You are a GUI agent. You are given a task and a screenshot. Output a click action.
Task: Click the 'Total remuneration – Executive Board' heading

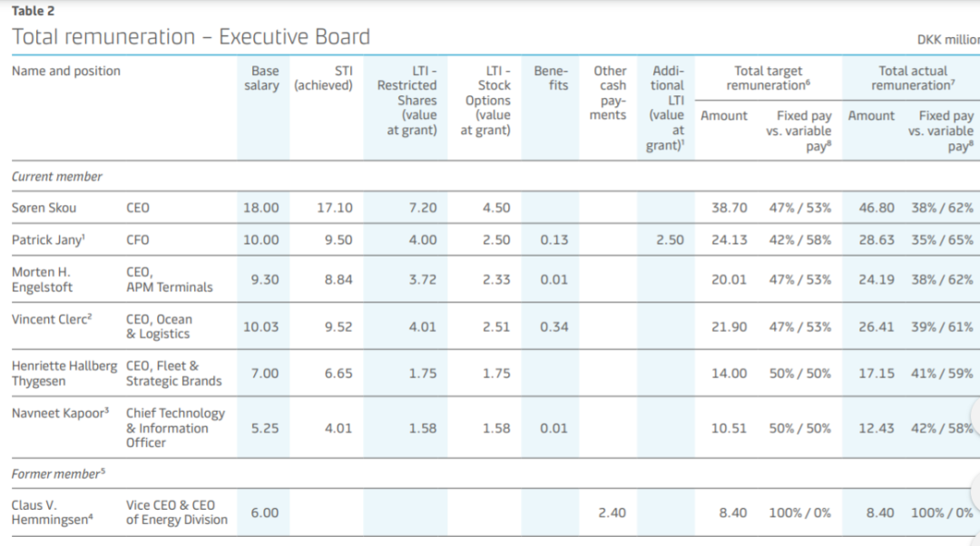tap(191, 37)
